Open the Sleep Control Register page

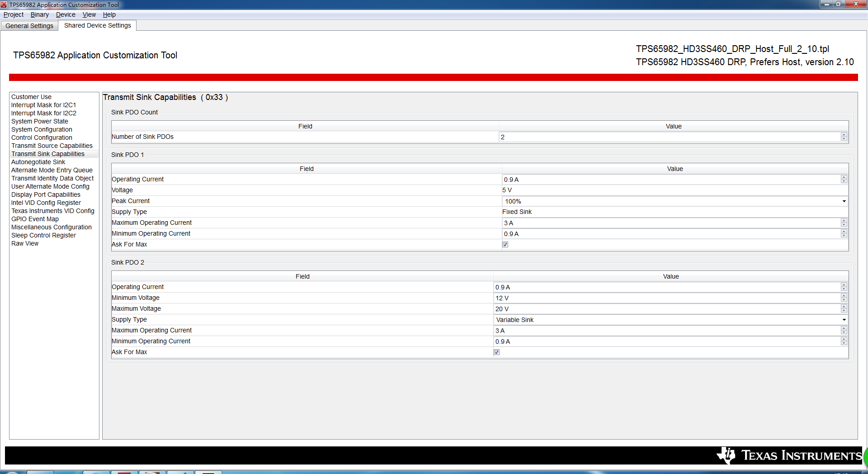[43, 235]
